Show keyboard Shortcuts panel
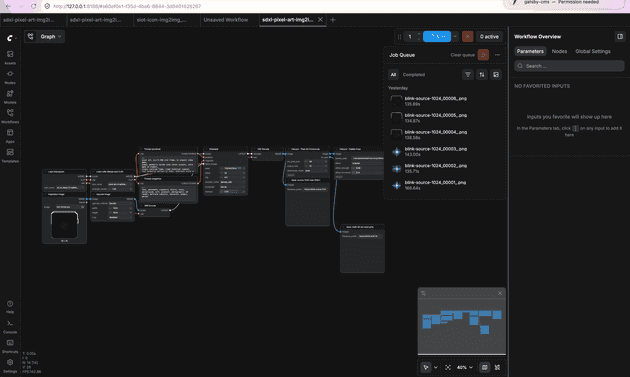The height and width of the screenshot is (377, 630). coord(10,346)
